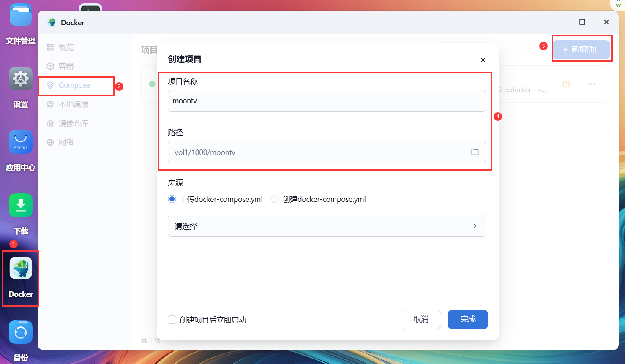Viewport: 625px width, 364px height.
Task: Maximize the Docker window
Action: pyautogui.click(x=582, y=22)
